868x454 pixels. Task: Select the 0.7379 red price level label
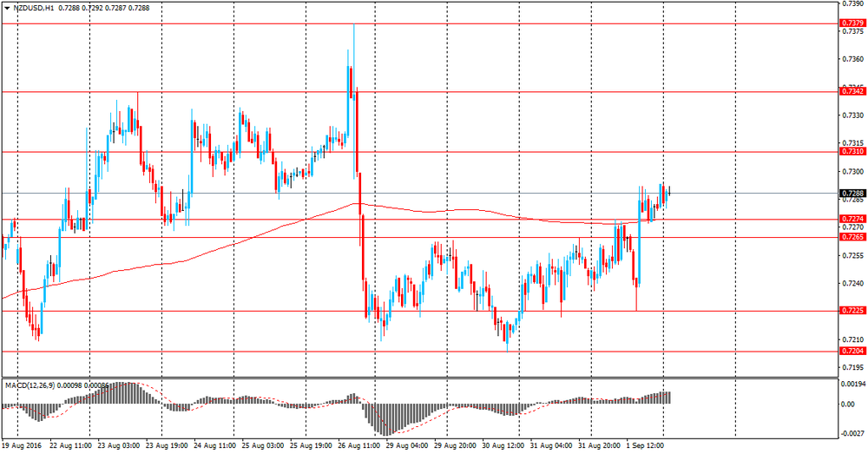point(852,23)
